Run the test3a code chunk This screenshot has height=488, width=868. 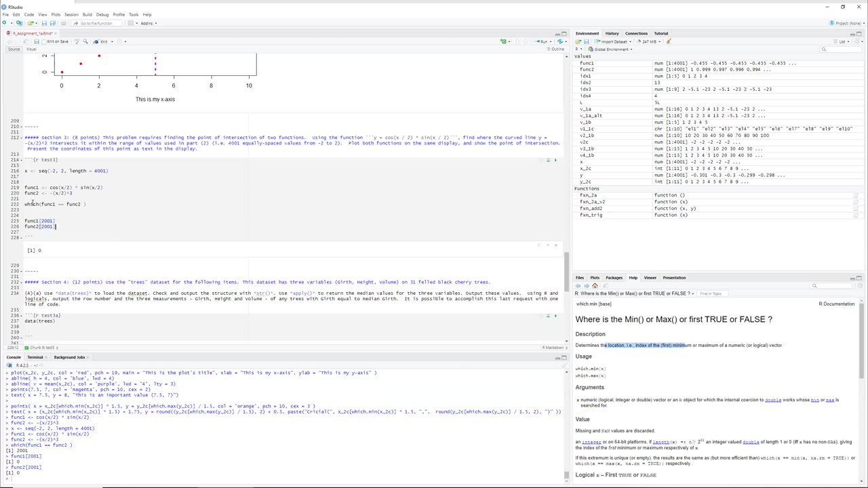(x=555, y=315)
